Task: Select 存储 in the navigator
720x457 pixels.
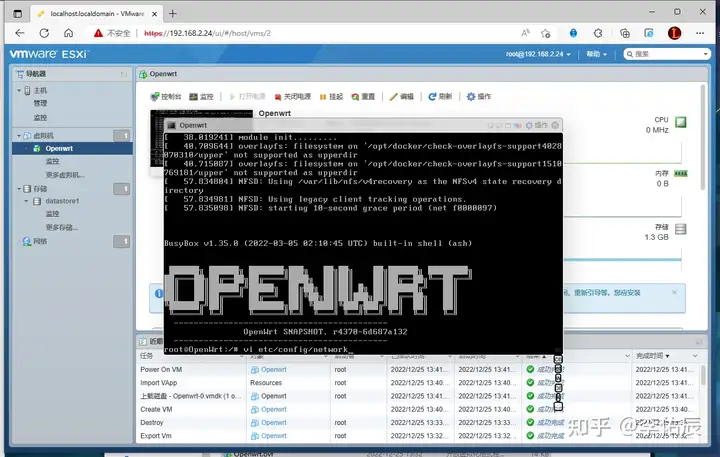Action: [x=40, y=189]
